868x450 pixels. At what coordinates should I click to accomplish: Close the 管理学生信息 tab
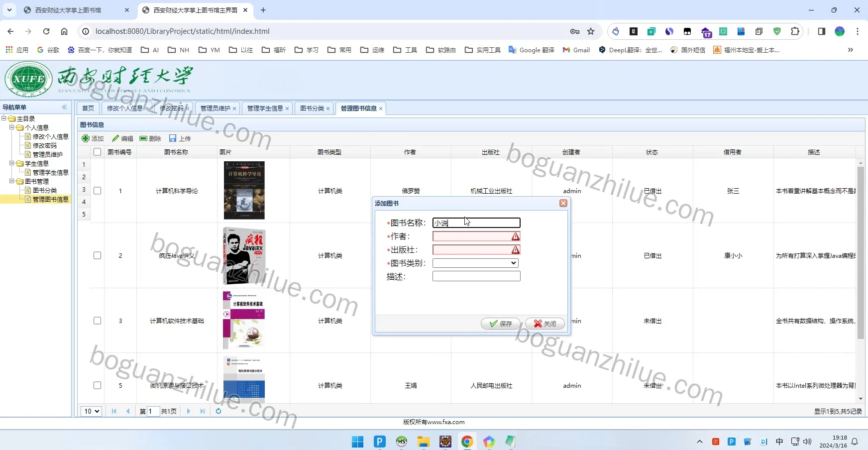click(x=287, y=109)
